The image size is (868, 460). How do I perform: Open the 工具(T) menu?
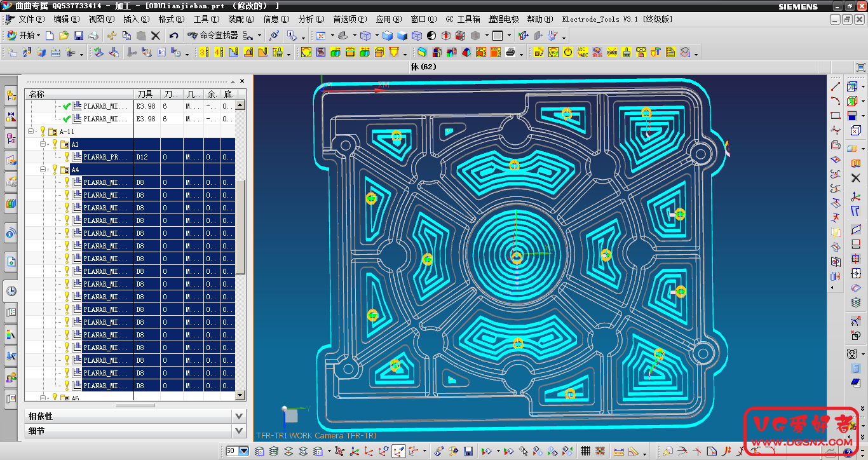[x=207, y=19]
